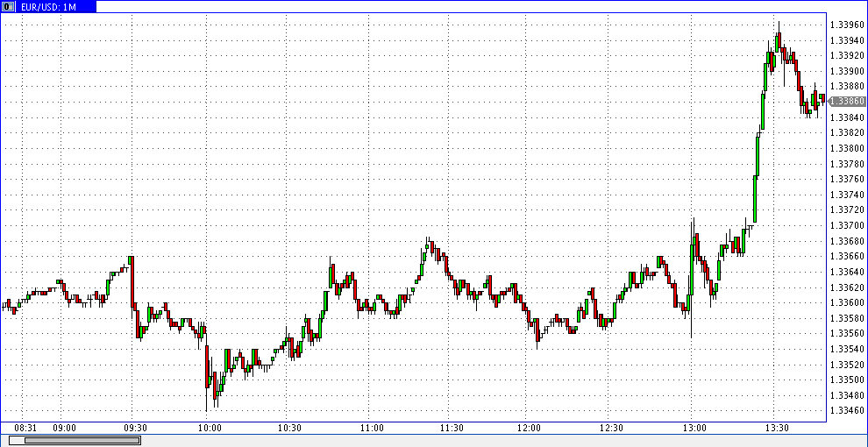Click the 11:30 time axis label
Viewport: 868px width, 447px height.
pos(452,429)
